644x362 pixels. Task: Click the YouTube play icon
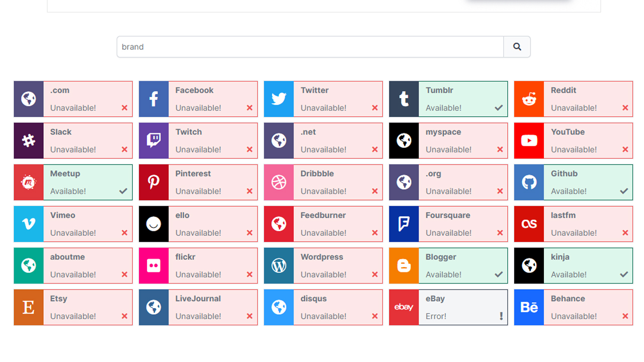coord(529,141)
